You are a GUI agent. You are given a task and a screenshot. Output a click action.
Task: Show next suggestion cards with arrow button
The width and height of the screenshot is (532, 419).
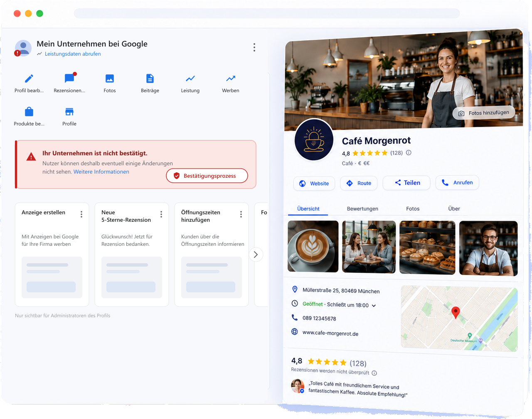(x=256, y=255)
